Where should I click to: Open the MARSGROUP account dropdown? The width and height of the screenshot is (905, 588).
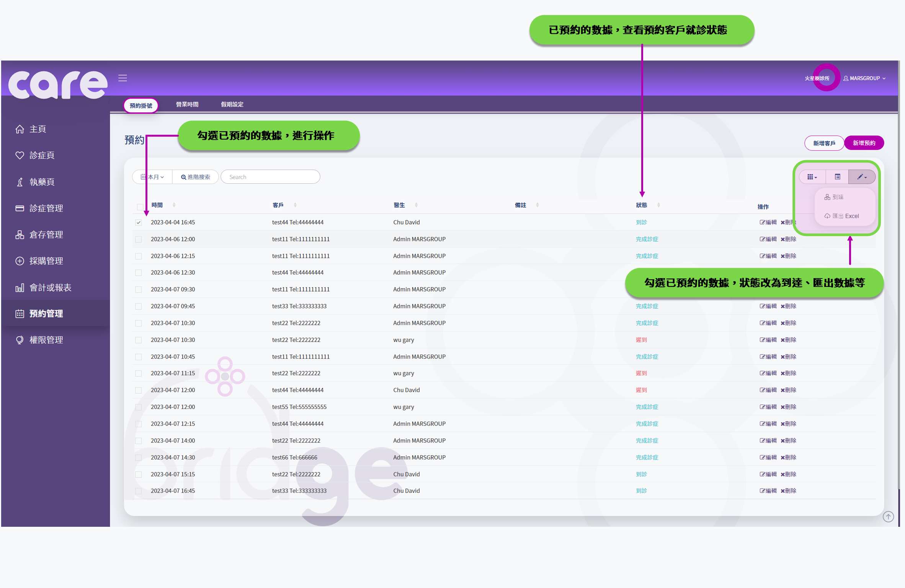(x=864, y=78)
